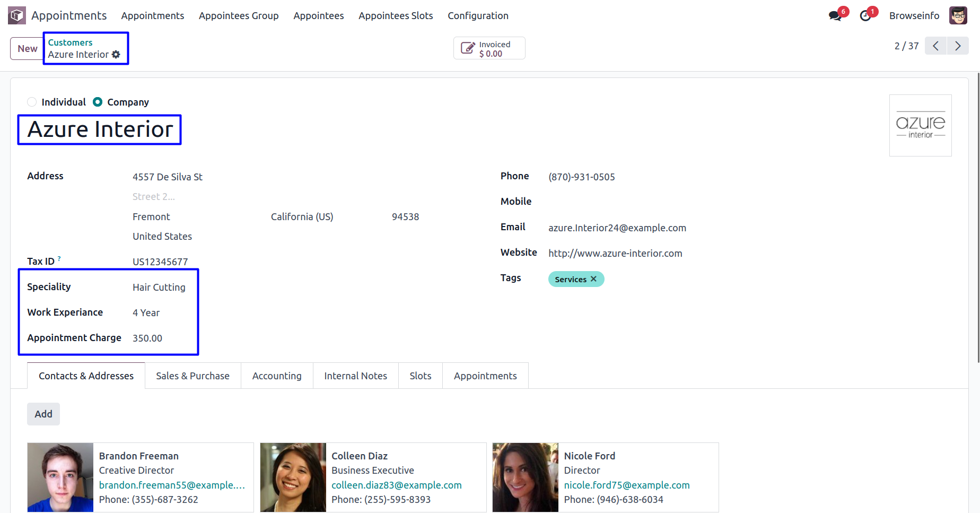Open the chat messages icon
Viewport: 980px width, 513px height.
pyautogui.click(x=835, y=16)
